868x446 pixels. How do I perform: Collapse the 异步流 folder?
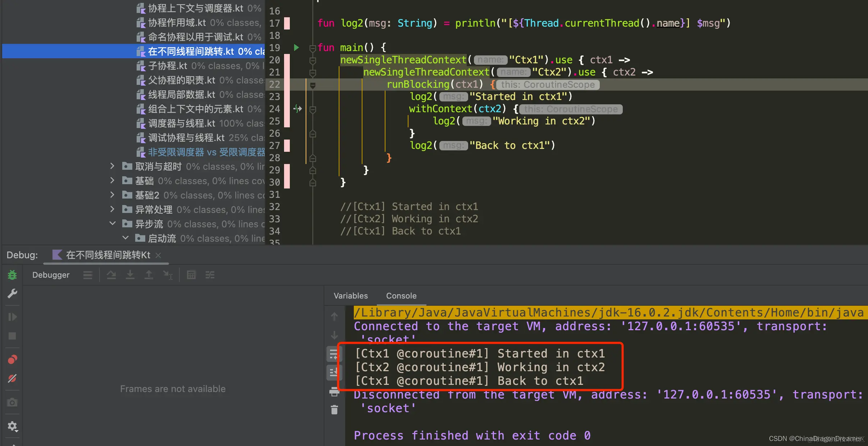[112, 224]
